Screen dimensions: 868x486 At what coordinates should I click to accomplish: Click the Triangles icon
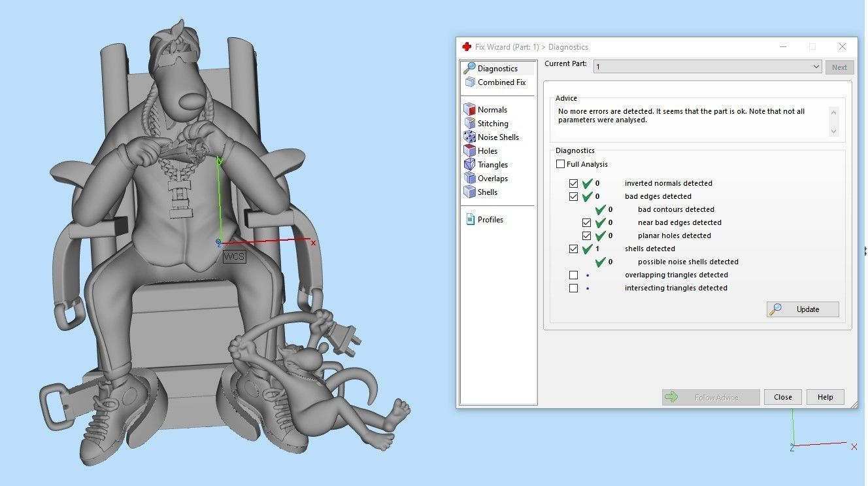tap(469, 165)
